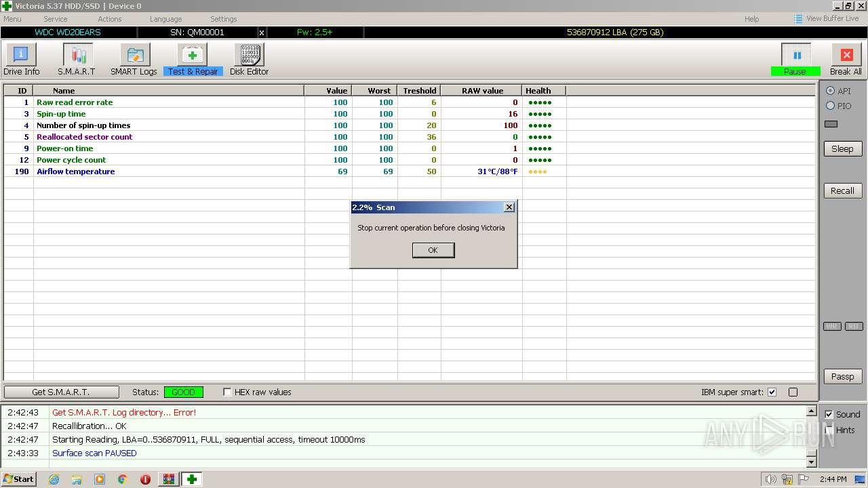Click 'Surface scan PAUSED' log entry
The image size is (868, 488).
point(94,453)
